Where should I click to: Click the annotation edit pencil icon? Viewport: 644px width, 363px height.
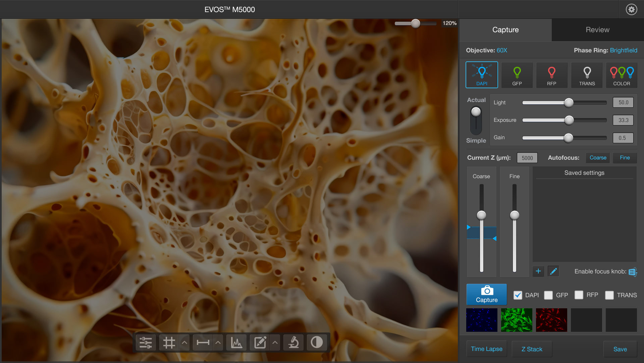point(260,343)
